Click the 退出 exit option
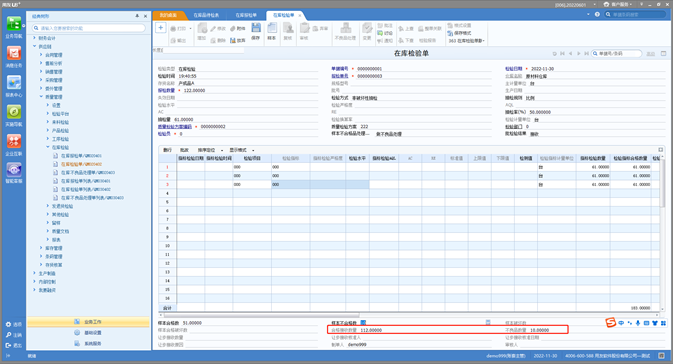Viewport: 673px width, 364px height. click(14, 345)
